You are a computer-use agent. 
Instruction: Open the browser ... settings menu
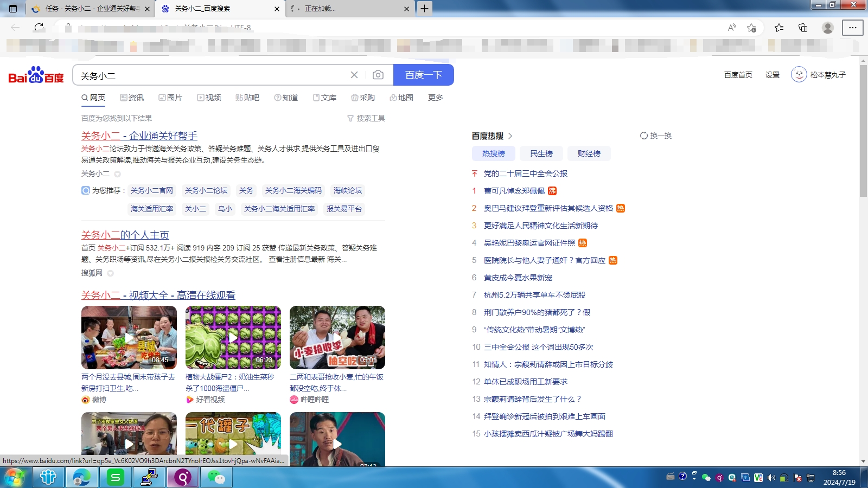click(853, 28)
